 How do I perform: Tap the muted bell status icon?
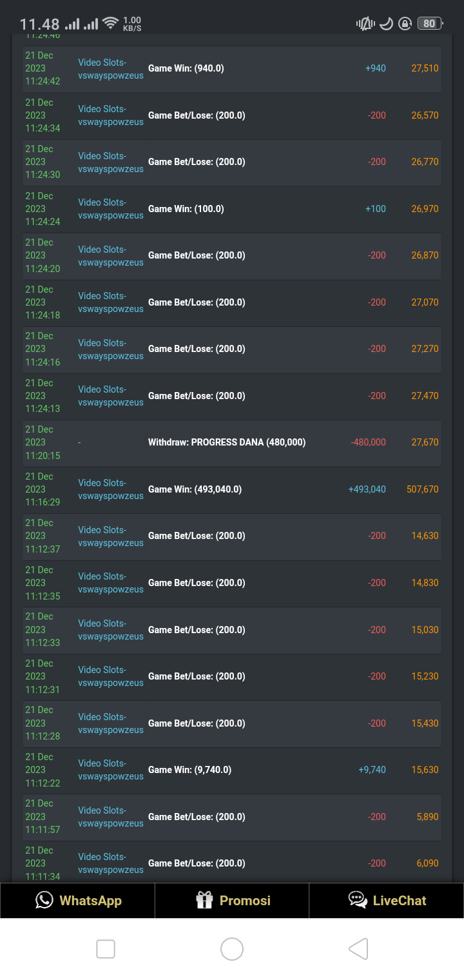point(365,24)
